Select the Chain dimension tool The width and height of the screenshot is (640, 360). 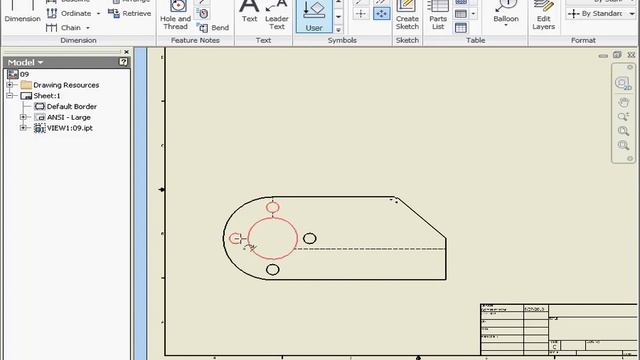(x=63, y=28)
